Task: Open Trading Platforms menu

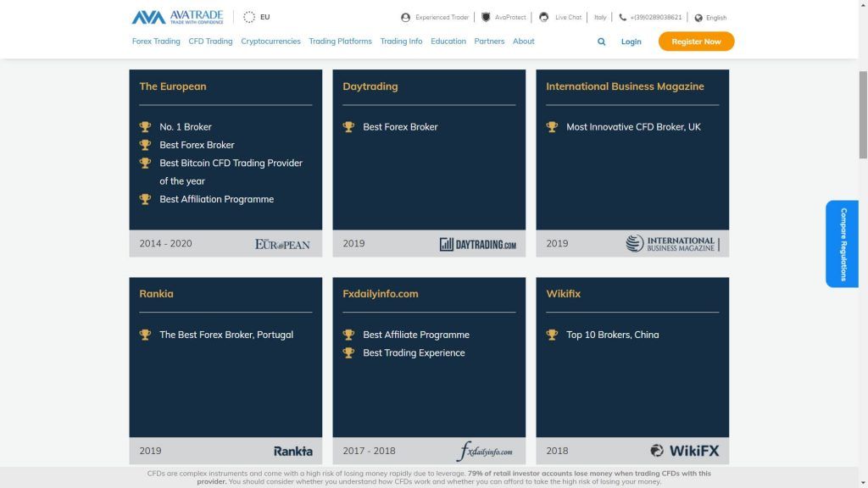Action: pyautogui.click(x=341, y=42)
